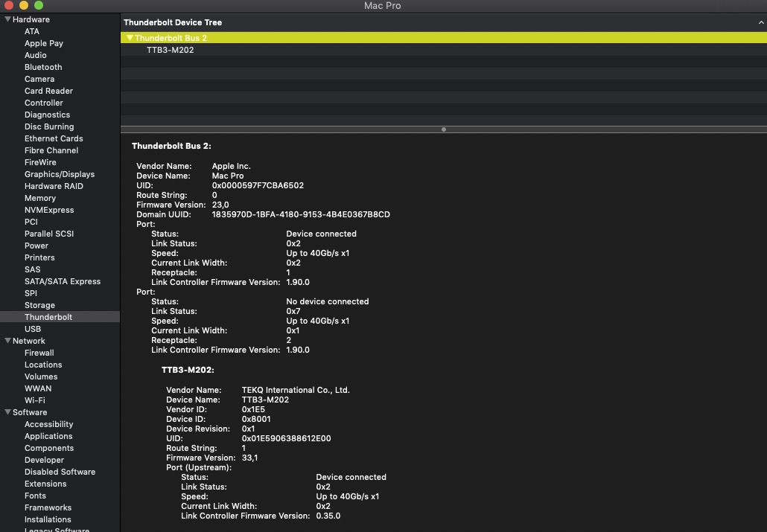The width and height of the screenshot is (767, 532).
Task: Select Developer under Software
Action: 44,460
